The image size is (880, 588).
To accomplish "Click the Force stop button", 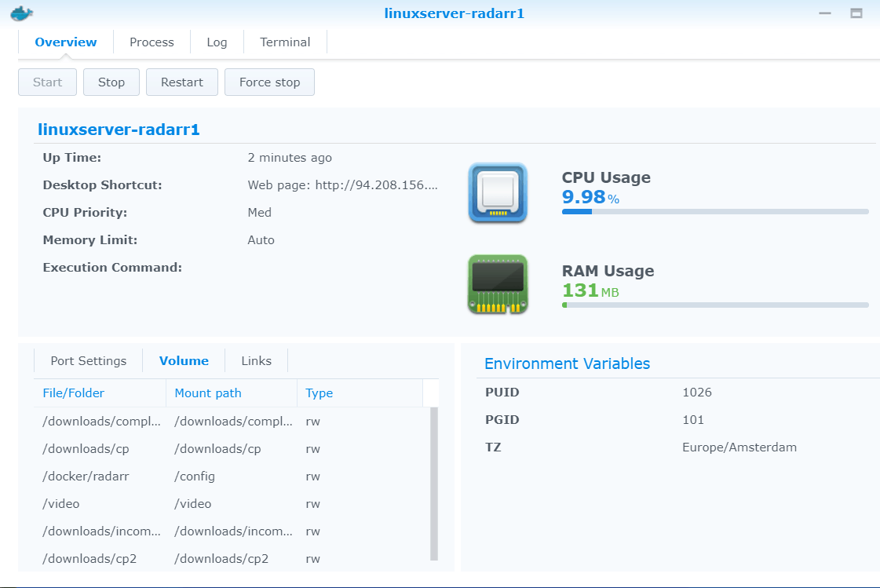I will 269,82.
